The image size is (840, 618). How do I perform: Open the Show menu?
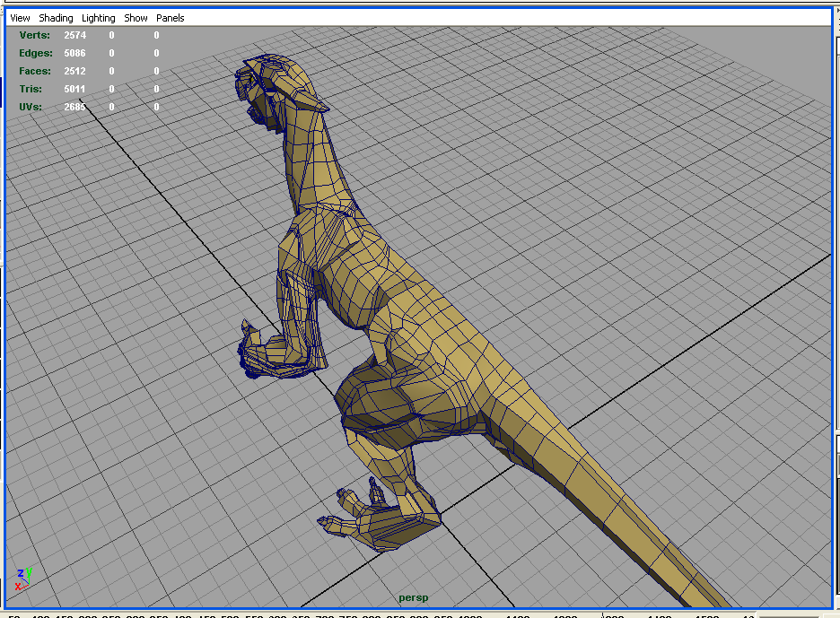pyautogui.click(x=136, y=18)
